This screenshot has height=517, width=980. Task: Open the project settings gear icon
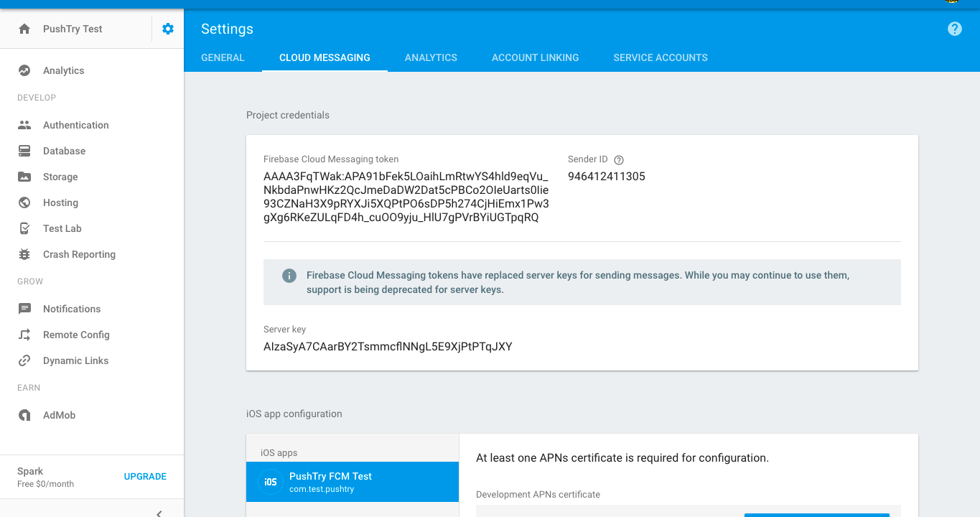[168, 29]
